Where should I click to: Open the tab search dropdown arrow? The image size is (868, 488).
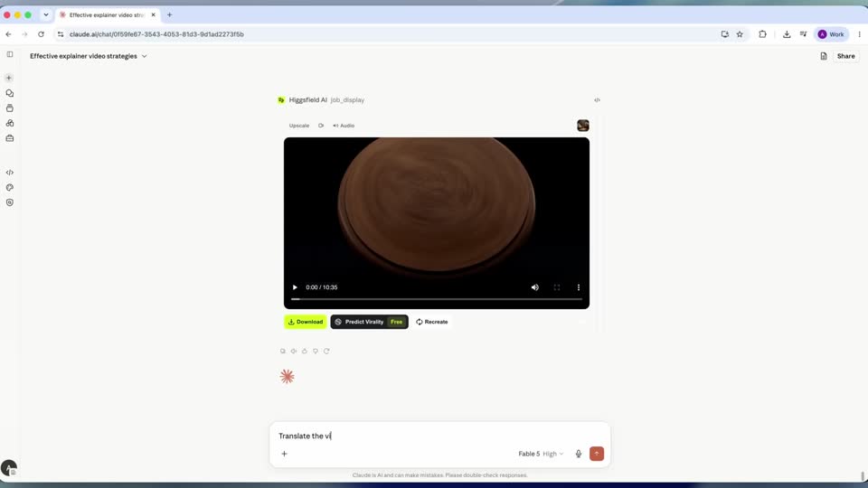(46, 15)
